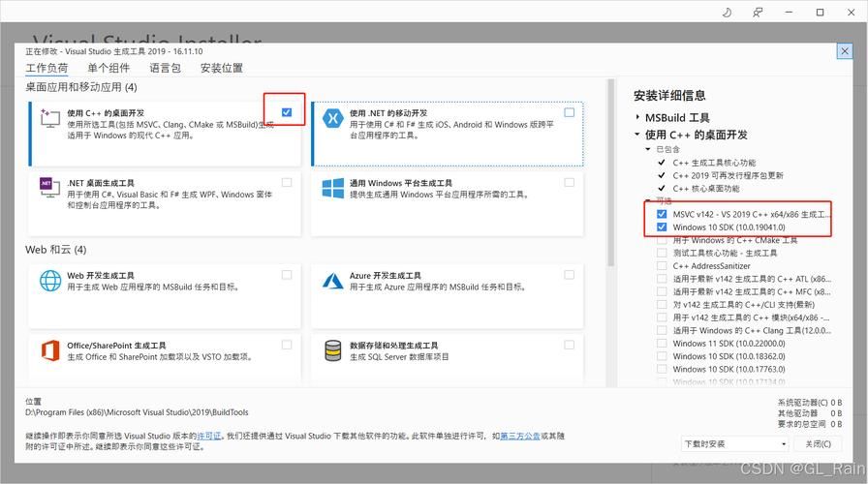Open the 第三方公告 third-party notices link

(520, 436)
